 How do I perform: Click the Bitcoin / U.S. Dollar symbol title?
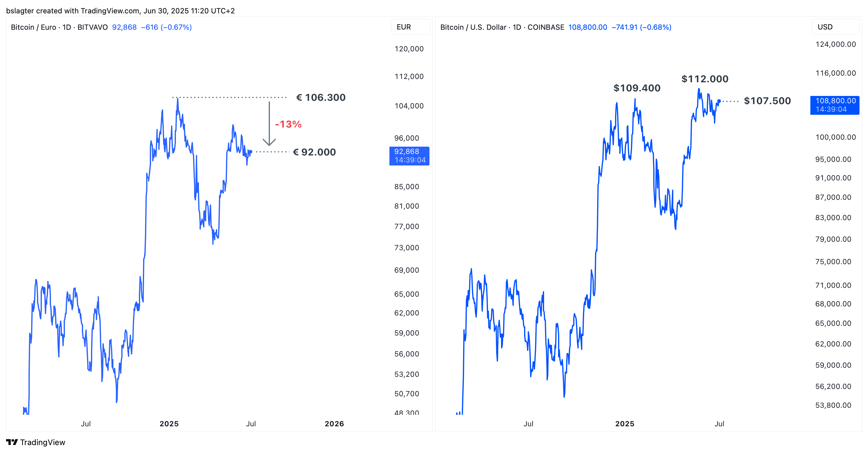coord(502,27)
